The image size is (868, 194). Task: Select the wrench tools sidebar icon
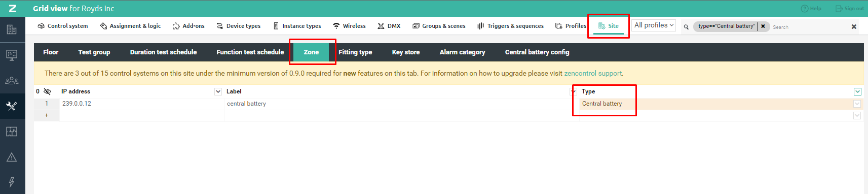tap(12, 106)
